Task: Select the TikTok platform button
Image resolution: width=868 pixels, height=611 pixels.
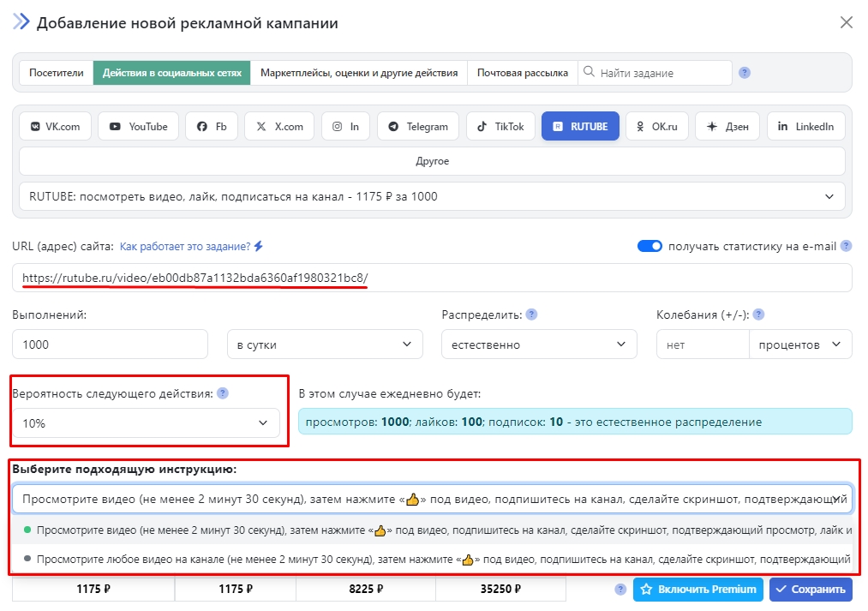Action: (500, 126)
